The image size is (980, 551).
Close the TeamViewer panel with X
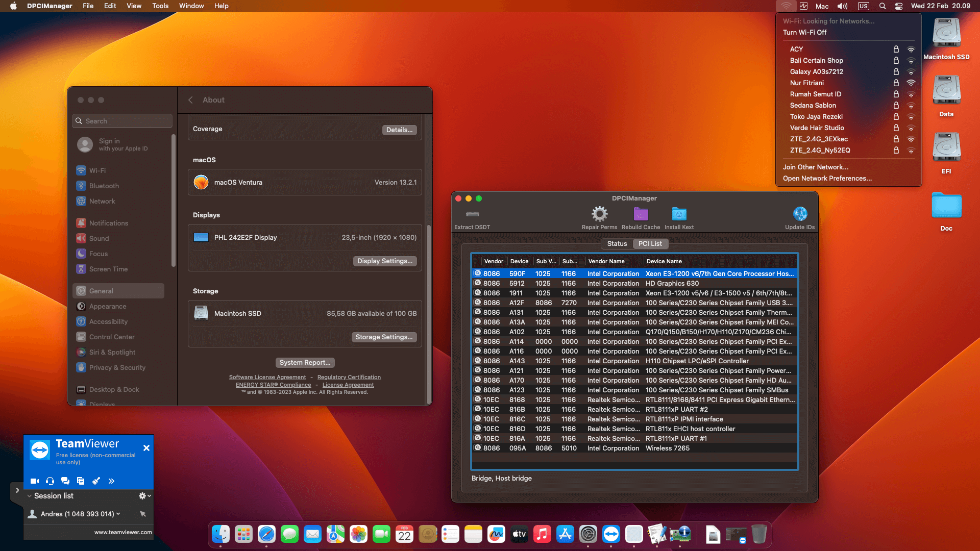146,448
